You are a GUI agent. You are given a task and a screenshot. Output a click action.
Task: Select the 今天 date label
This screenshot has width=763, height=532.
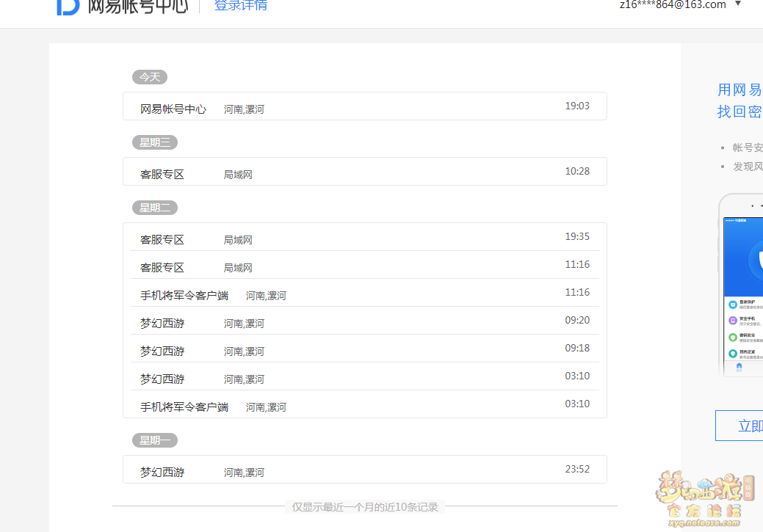click(x=150, y=77)
